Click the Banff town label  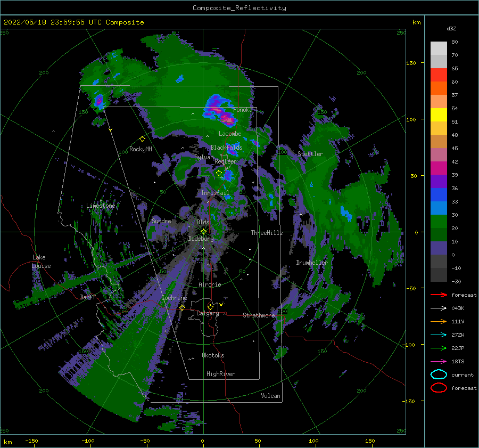88,297
